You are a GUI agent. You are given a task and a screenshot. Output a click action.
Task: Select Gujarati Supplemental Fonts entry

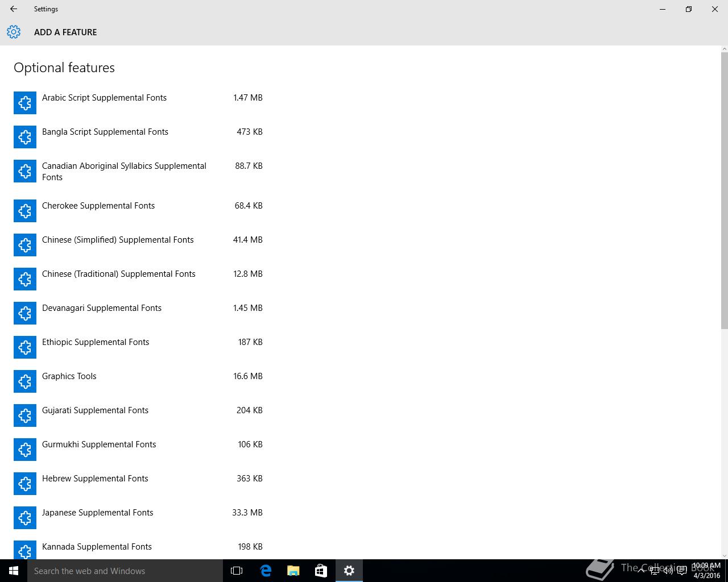tap(95, 410)
